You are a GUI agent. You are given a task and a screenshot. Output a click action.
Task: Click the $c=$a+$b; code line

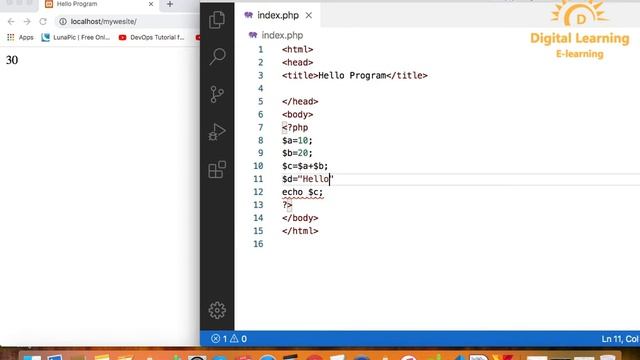pos(305,166)
